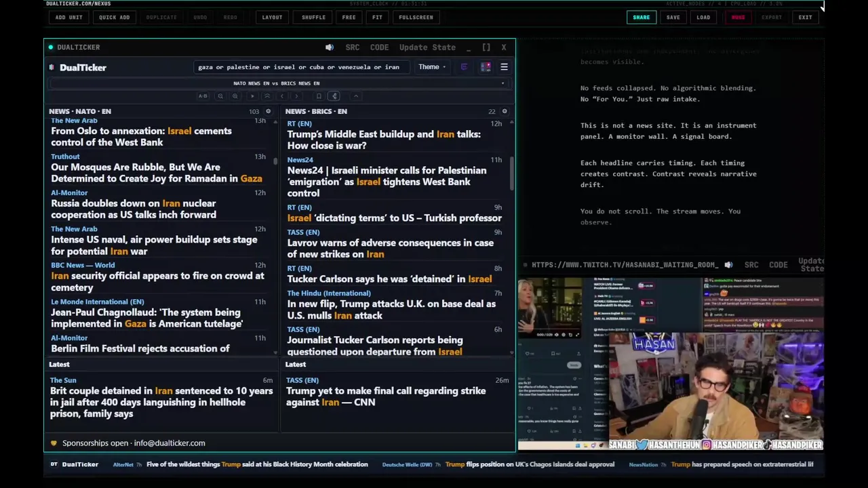Click the BRICS column scrollbar

[x=512, y=173]
